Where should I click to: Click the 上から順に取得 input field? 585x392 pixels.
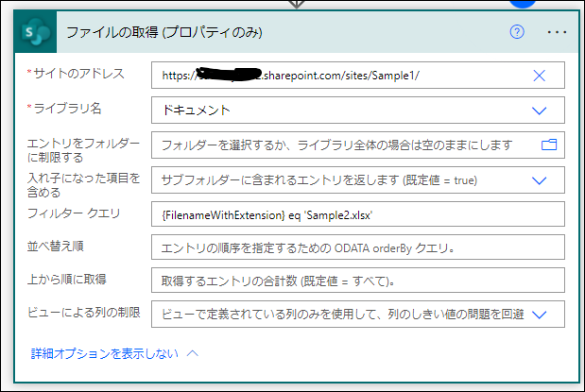[x=358, y=281]
